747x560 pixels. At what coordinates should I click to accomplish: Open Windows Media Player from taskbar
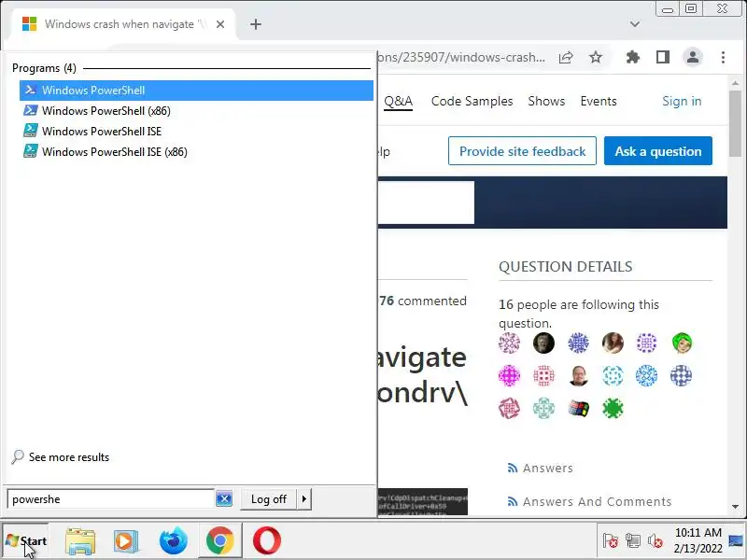[x=126, y=541]
